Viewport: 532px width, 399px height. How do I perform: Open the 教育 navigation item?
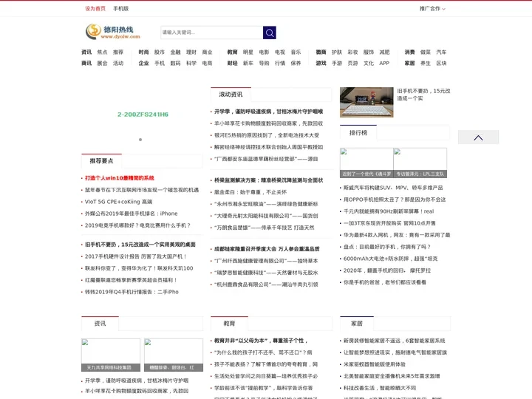233,52
